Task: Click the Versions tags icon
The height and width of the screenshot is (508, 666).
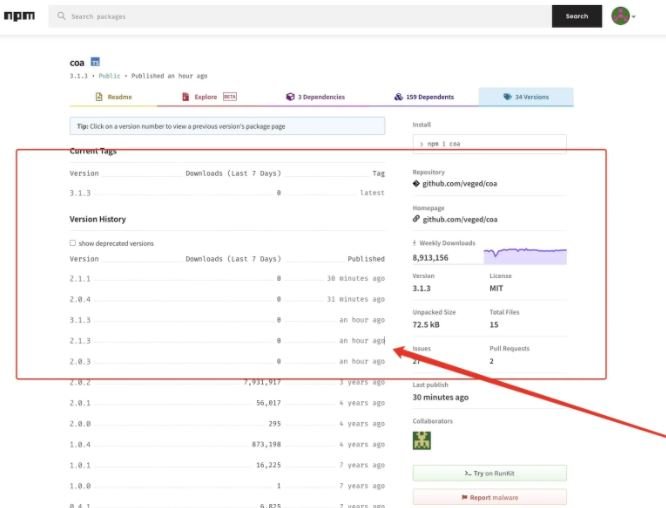Action: tap(507, 97)
